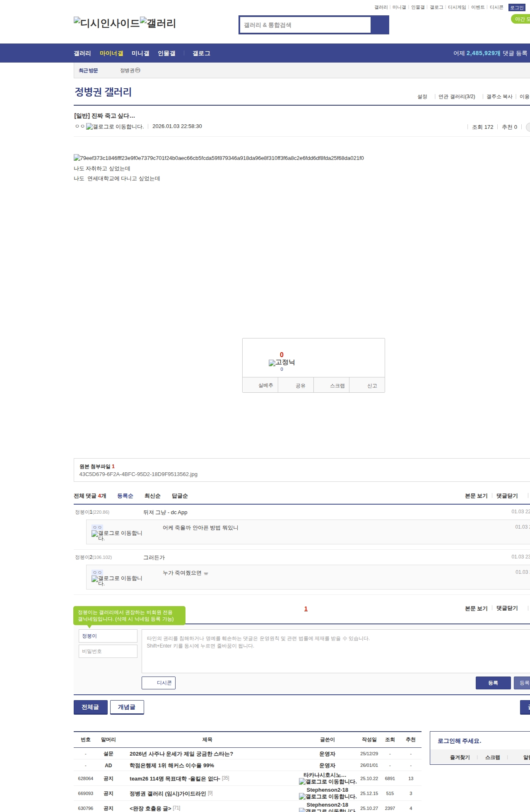This screenshot has height=812, width=530.
Task: Show all posts with 전체글 button
Action: pos(90,707)
